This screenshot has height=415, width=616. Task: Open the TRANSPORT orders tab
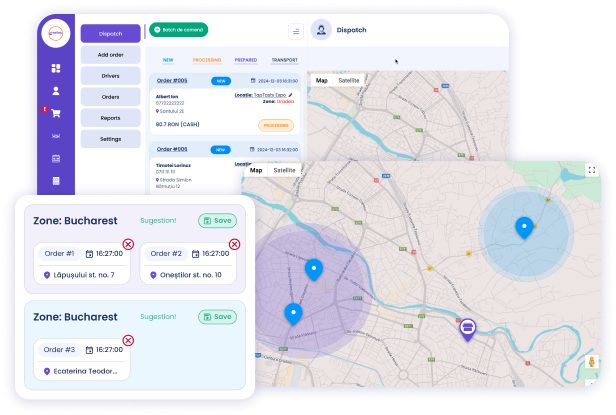click(284, 60)
